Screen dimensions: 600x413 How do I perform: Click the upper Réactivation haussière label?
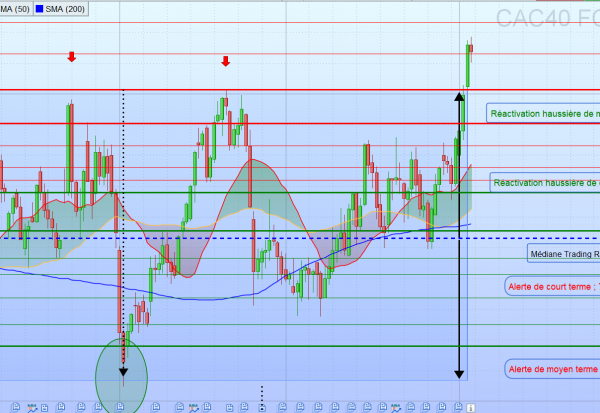544,114
